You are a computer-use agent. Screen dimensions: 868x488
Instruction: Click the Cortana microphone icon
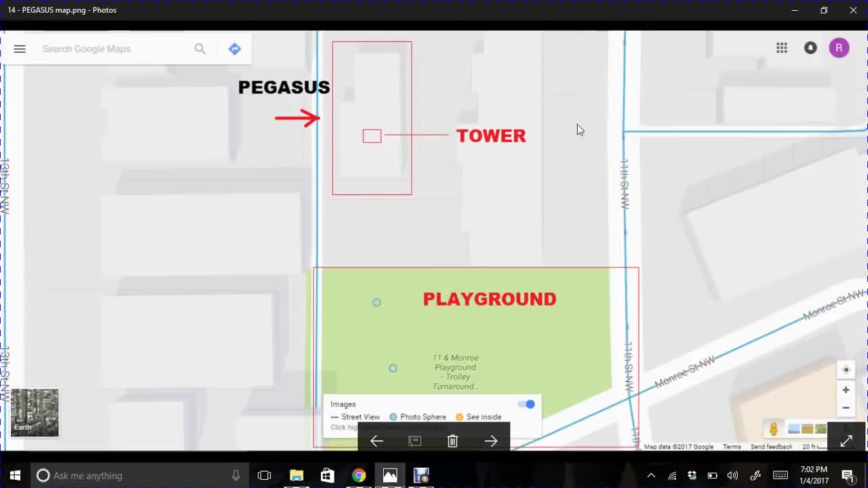(235, 475)
